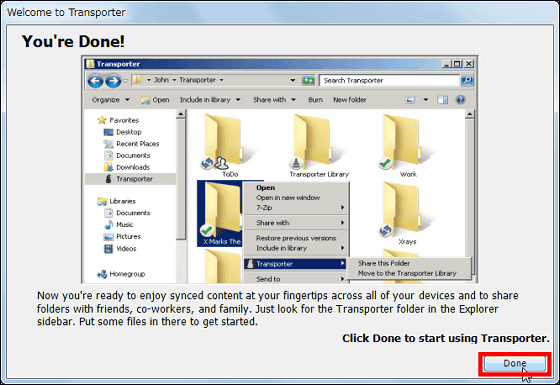Click the ToDo folder sync badge
Screen dimensions: 560x385
pos(207,164)
